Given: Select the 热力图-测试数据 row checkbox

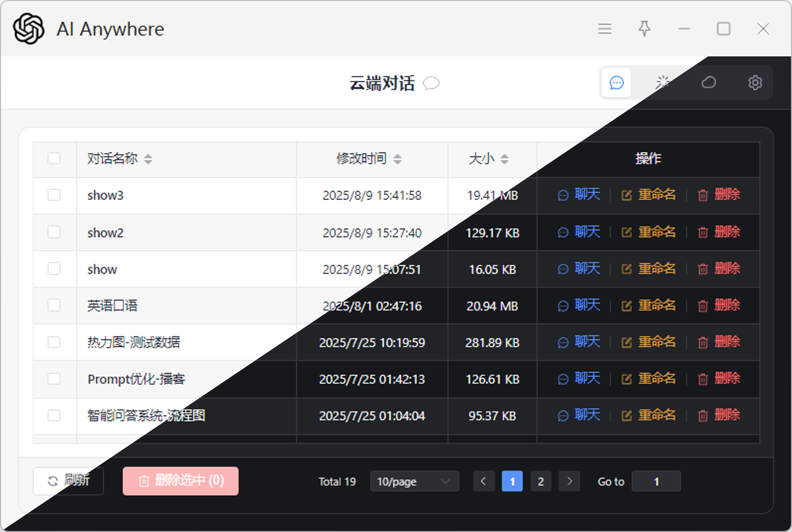Looking at the screenshot, I should [54, 342].
